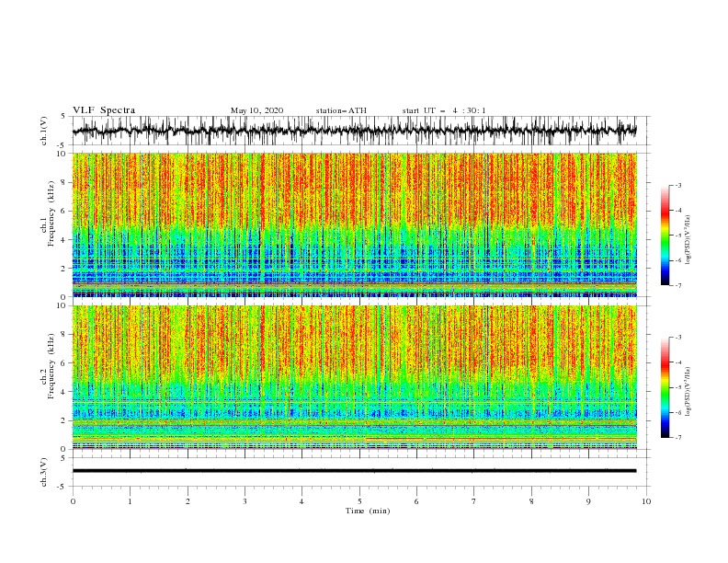Image resolution: width=728 pixels, height=563 pixels.
Task: Click the "-7" label on ch.2 colorbar
Action: coord(678,438)
